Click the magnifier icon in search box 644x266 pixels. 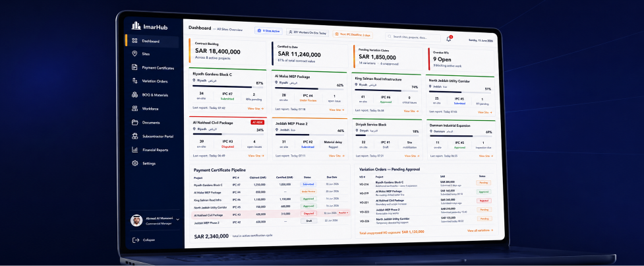coord(390,36)
